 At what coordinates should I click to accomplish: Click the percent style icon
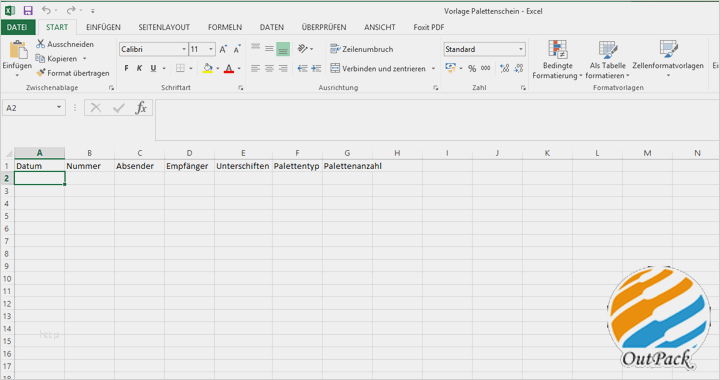pos(472,68)
